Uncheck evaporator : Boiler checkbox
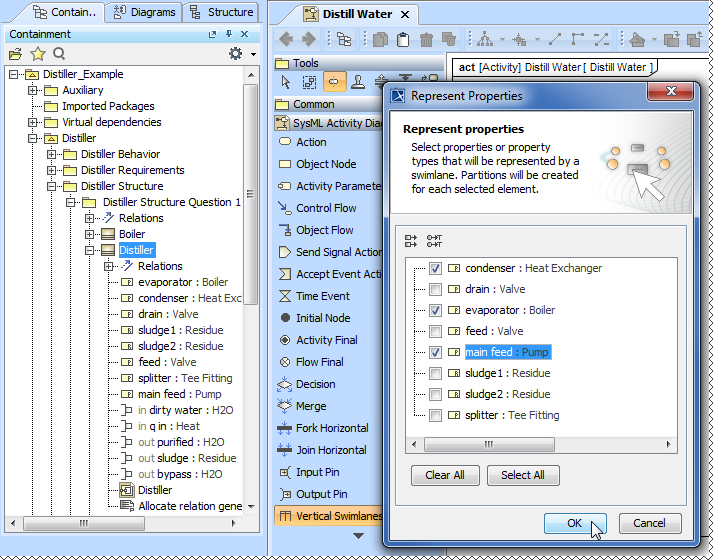 coord(435,310)
